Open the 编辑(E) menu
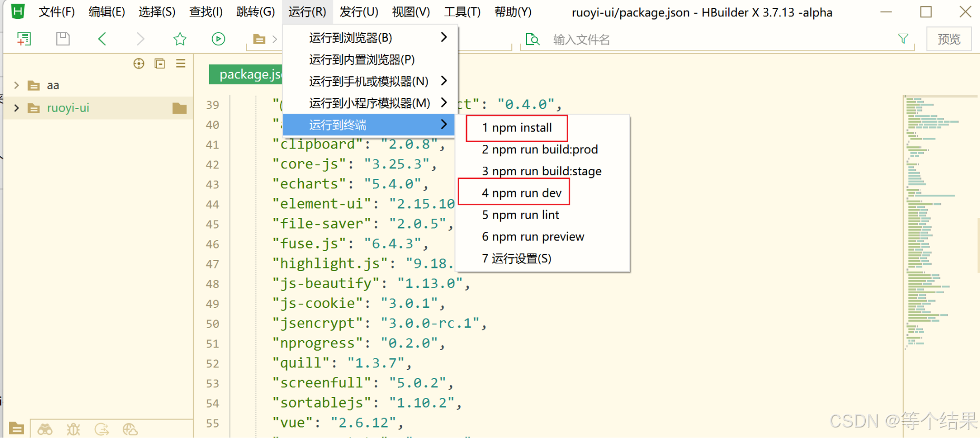Viewport: 980px width, 438px height. [107, 12]
